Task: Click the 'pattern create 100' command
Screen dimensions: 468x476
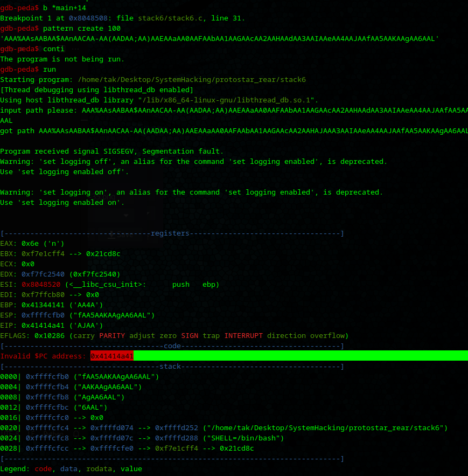Action: 82,29
